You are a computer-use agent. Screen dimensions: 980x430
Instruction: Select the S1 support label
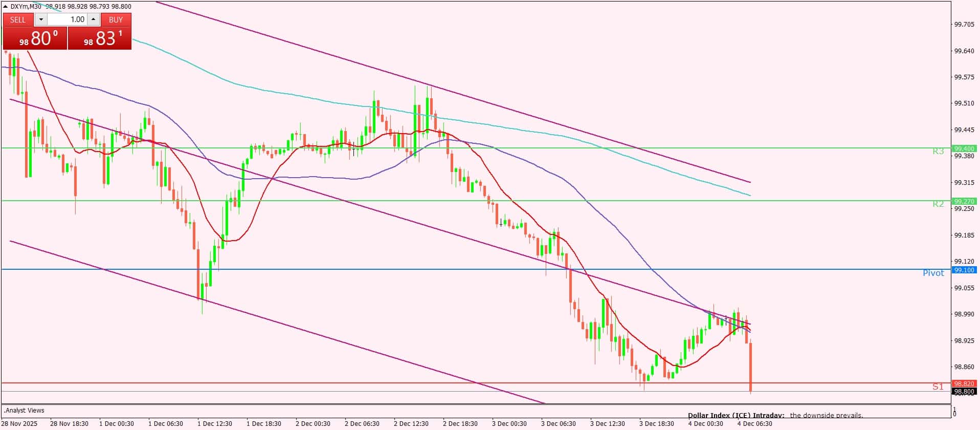click(938, 387)
